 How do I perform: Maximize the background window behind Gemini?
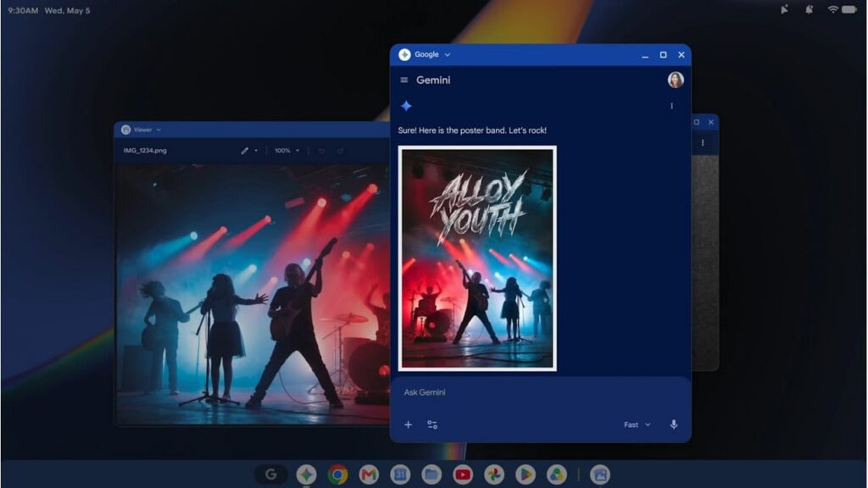pos(697,122)
